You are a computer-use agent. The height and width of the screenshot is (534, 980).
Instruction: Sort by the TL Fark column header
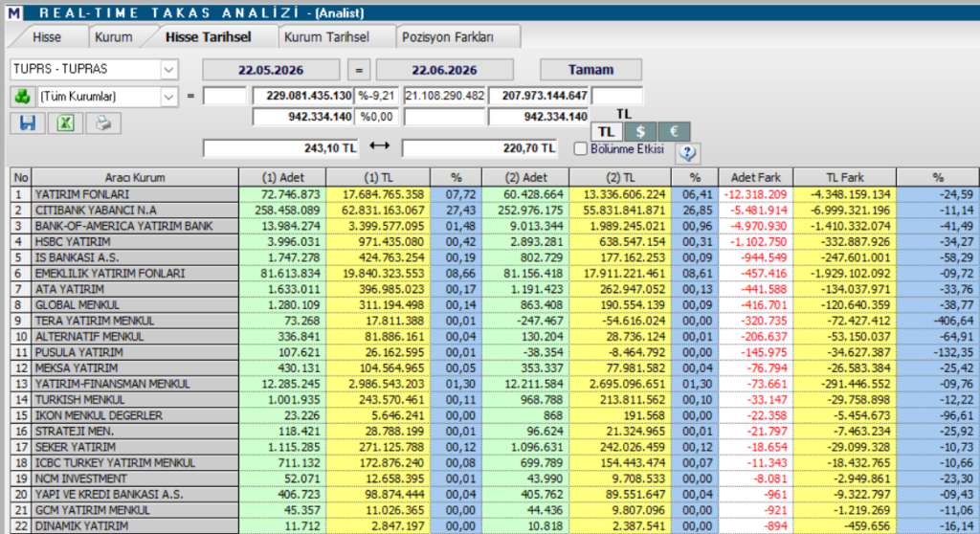[845, 178]
